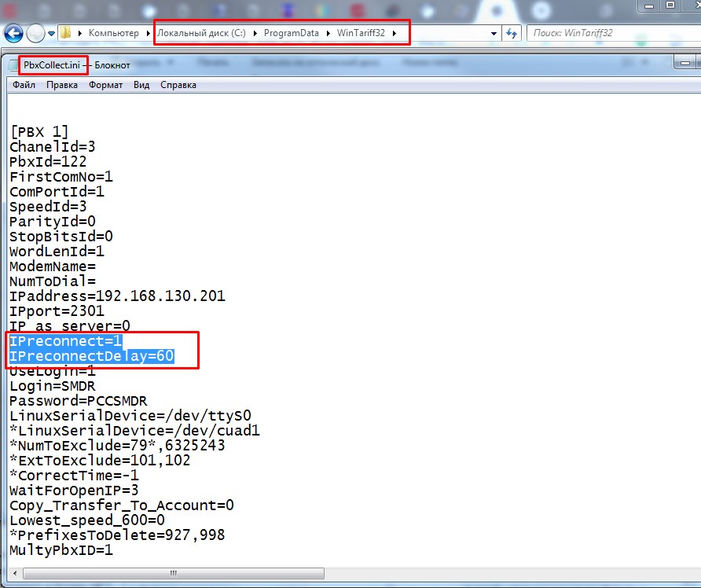This screenshot has height=588, width=701.
Task: Click the highlighted line IPreconnectDelay=60
Action: pos(92,356)
